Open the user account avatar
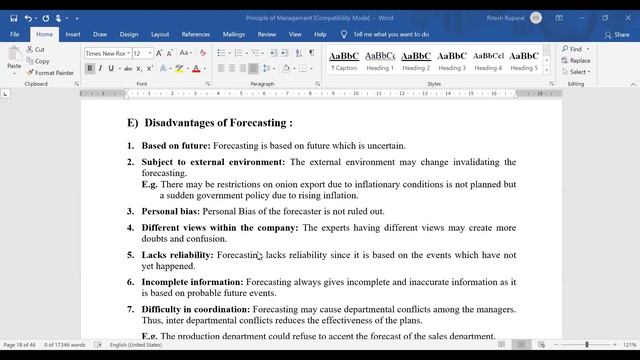The image size is (640, 360). pyautogui.click(x=536, y=18)
